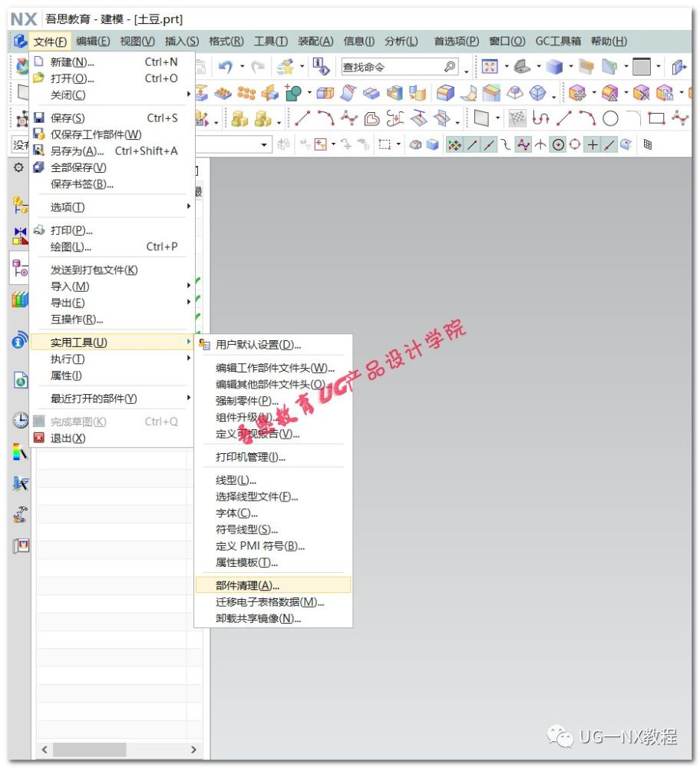Select the Rectangle curve tool icon
Viewport: 700px width, 768px height.
656,118
